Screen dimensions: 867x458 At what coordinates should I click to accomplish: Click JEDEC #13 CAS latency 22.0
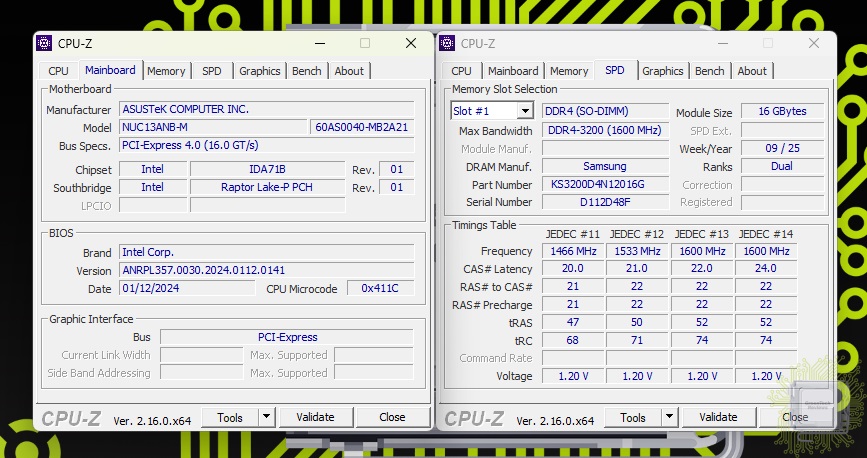click(x=702, y=268)
